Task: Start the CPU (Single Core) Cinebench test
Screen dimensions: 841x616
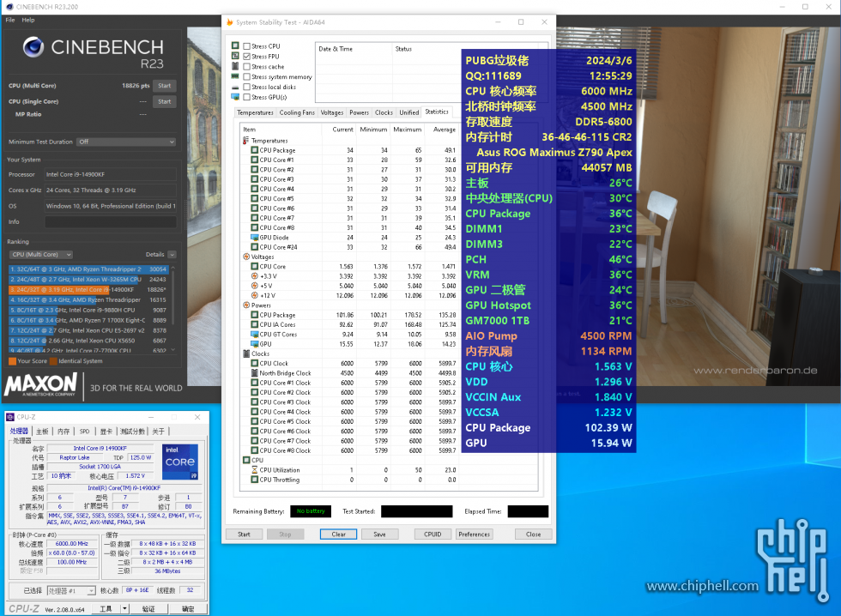Action: click(x=164, y=101)
